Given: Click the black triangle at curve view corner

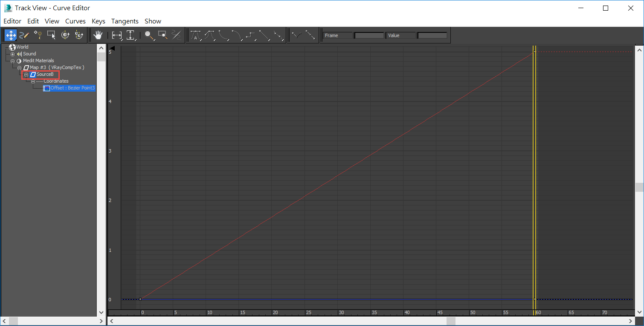Looking at the screenshot, I should (x=112, y=48).
